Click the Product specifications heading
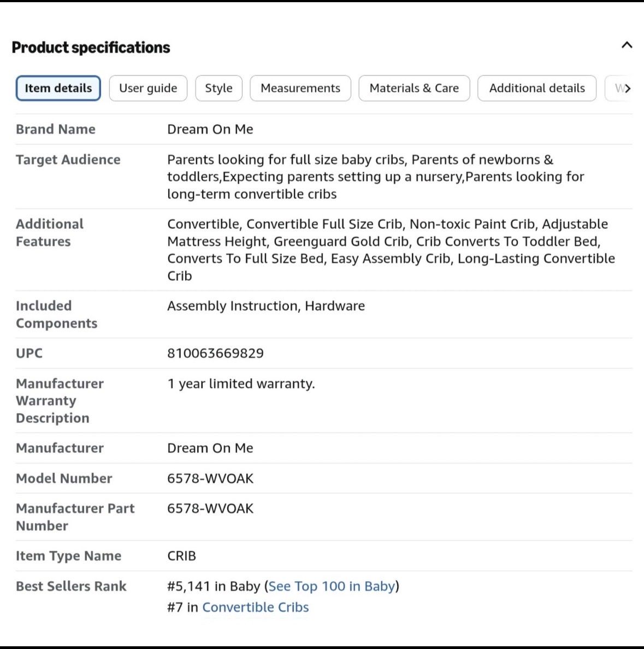This screenshot has height=649, width=644. click(x=91, y=48)
